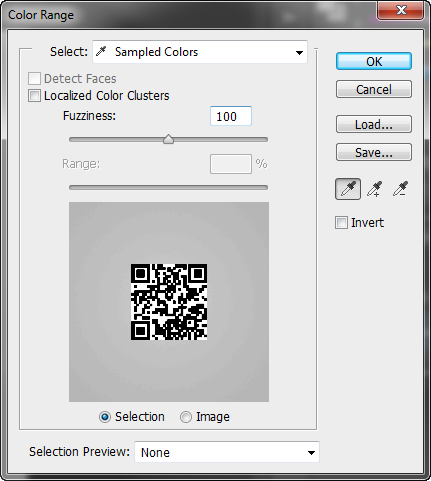Click the Load... button
431x481 pixels.
(374, 124)
